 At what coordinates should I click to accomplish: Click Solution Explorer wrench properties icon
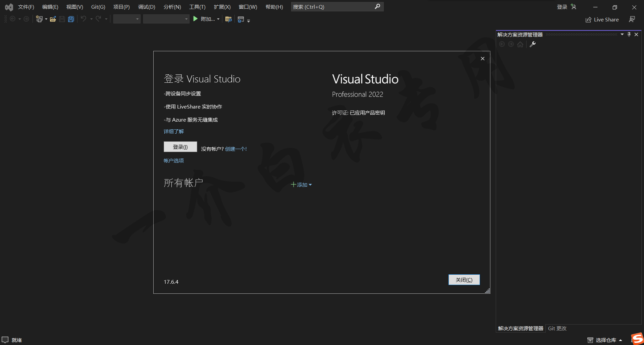pos(533,44)
